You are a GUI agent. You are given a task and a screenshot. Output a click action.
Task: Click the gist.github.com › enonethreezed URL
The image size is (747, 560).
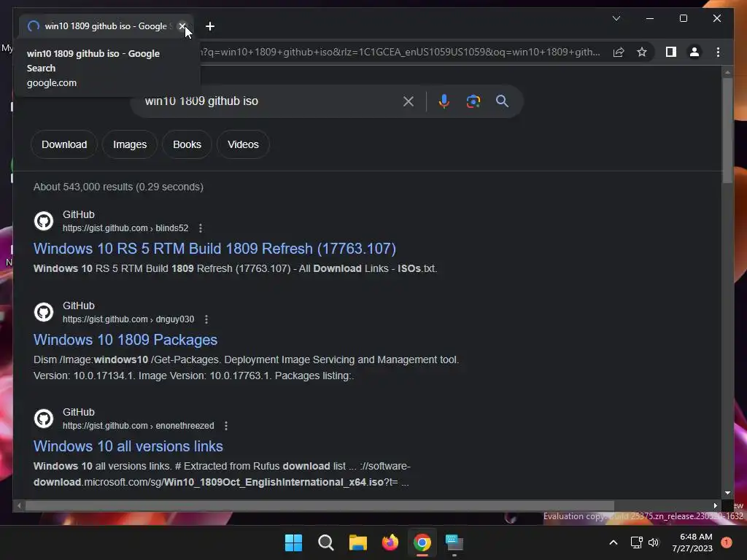[138, 426]
